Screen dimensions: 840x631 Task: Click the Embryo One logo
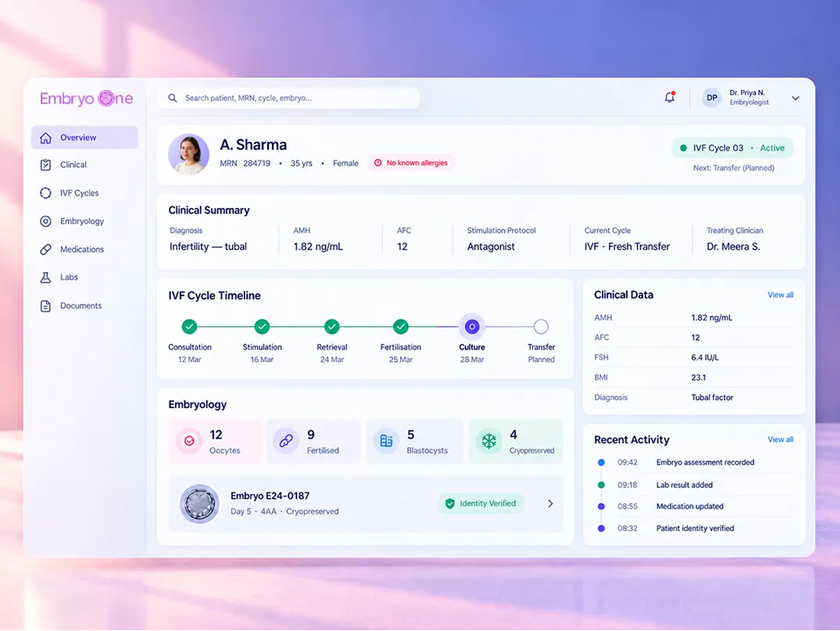tap(86, 98)
